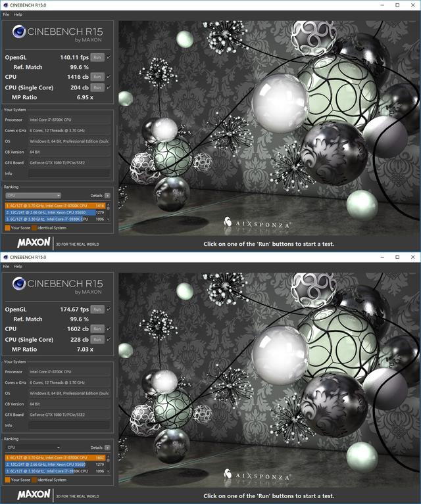This screenshot has height=504, width=421.
Task: Run the OpenGL test showing 140.11 fps
Action: pyautogui.click(x=97, y=58)
